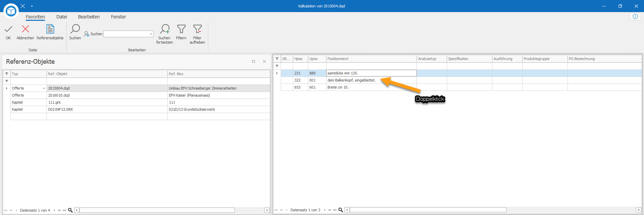Click the PG-Bezeichnung column header
The height and width of the screenshot is (215, 644).
(x=604, y=59)
